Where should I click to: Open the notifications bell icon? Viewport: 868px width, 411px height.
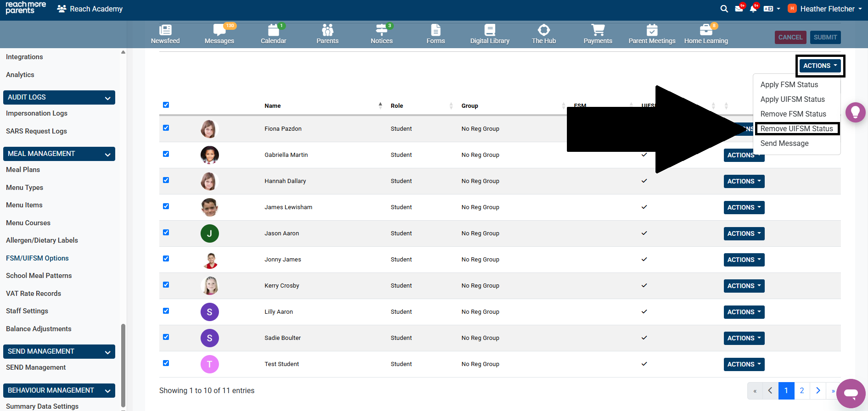[x=753, y=9]
